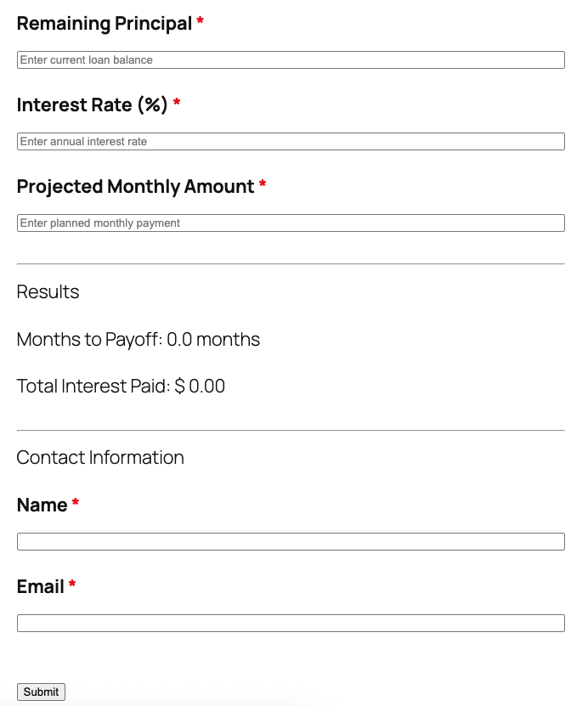Click the Total Interest Paid text

pos(120,387)
